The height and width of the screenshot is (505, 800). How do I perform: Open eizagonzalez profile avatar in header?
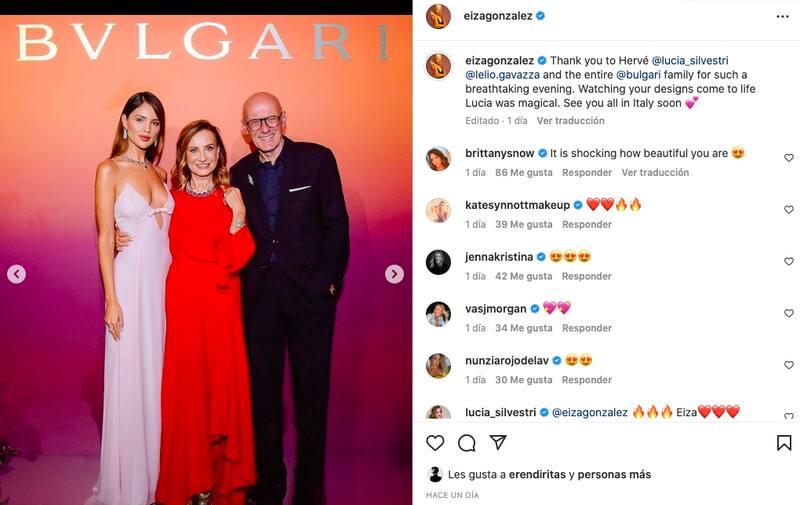[438, 16]
